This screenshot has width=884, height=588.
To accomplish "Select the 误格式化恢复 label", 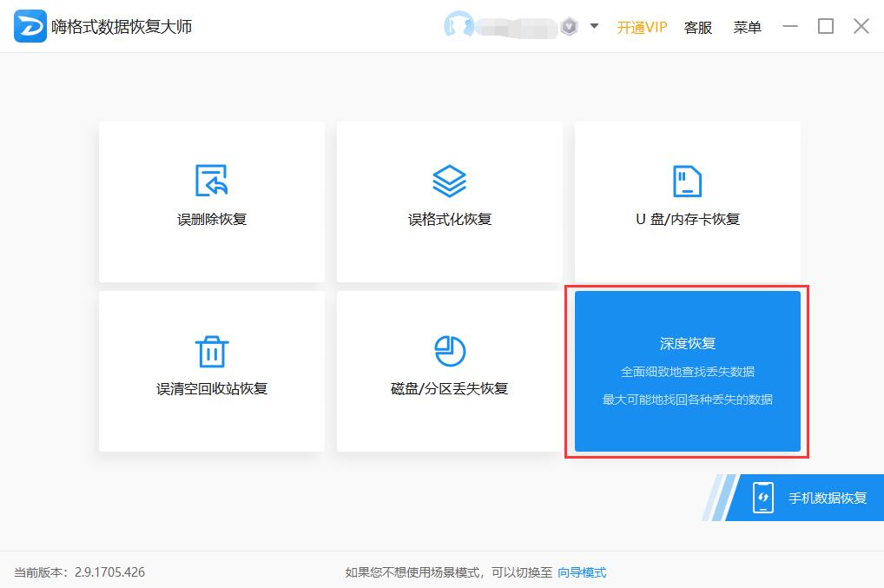I will (x=450, y=219).
